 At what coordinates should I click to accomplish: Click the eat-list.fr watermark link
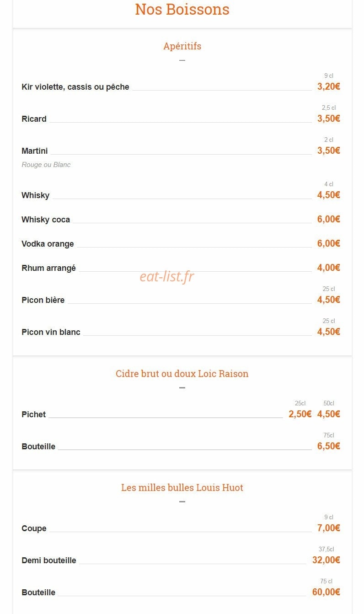(x=167, y=276)
